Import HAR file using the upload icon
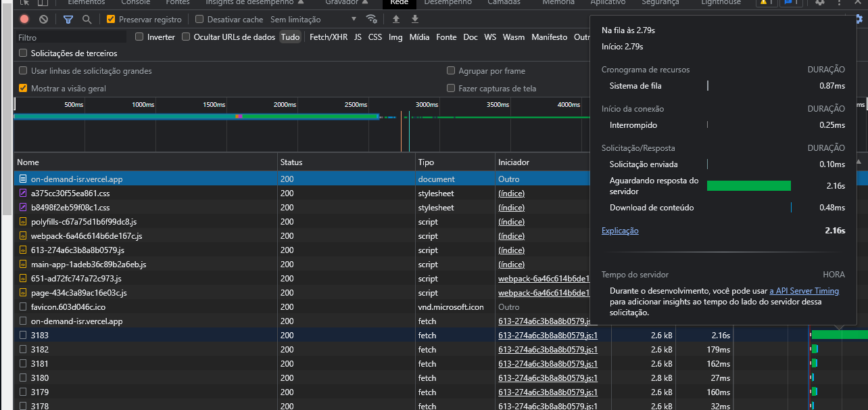This screenshot has height=410, width=868. (x=395, y=19)
